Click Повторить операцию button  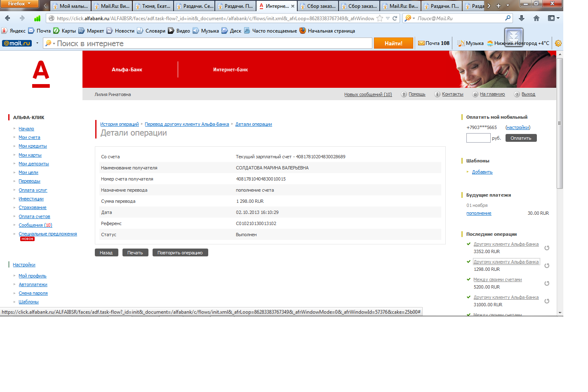click(x=180, y=253)
